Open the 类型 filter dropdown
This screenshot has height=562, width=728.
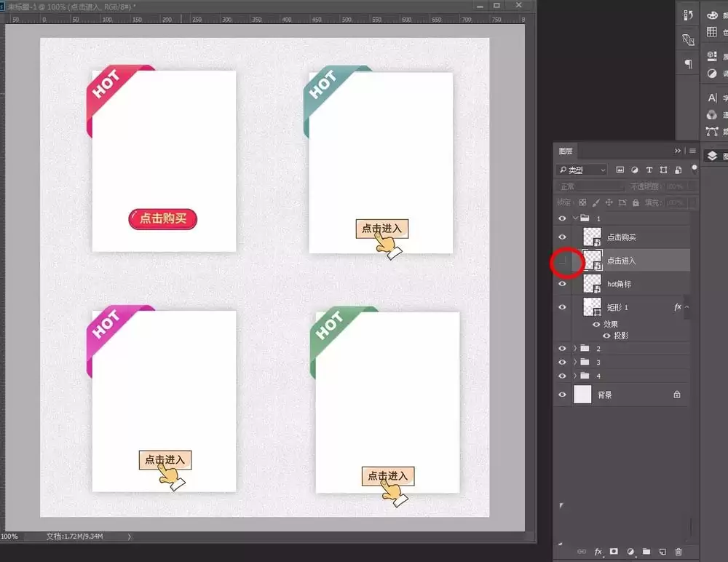[582, 170]
